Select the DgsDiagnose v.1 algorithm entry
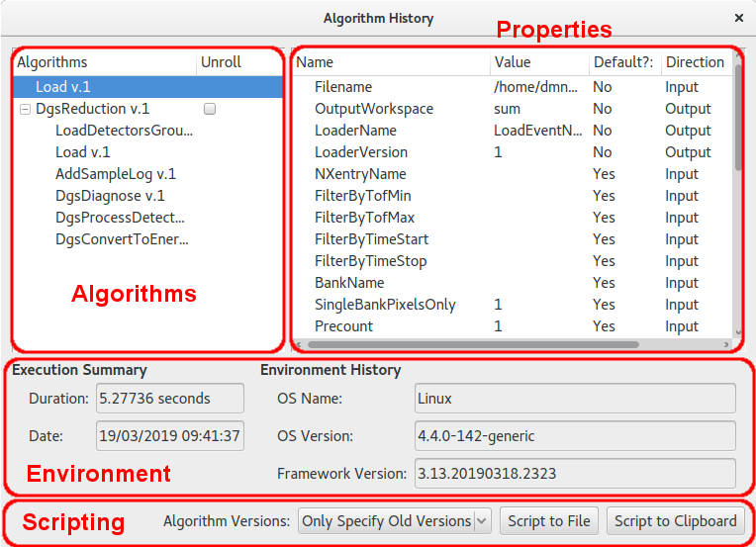 [x=110, y=196]
